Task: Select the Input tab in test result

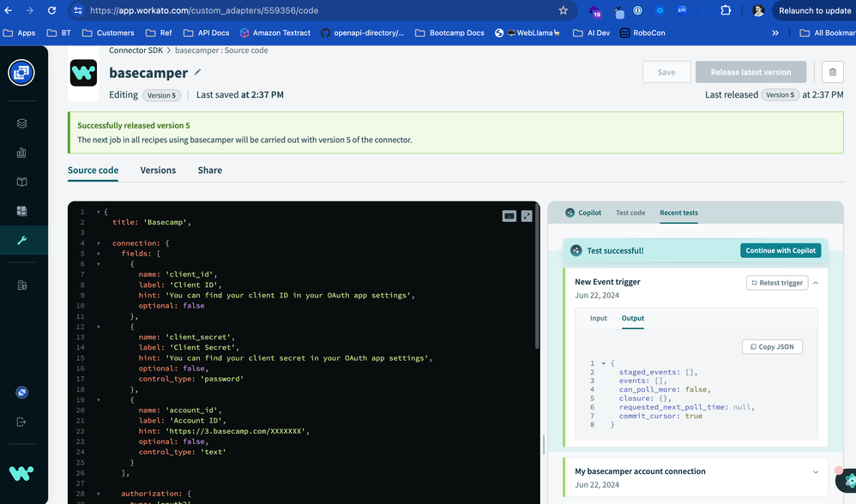Action: coord(598,318)
